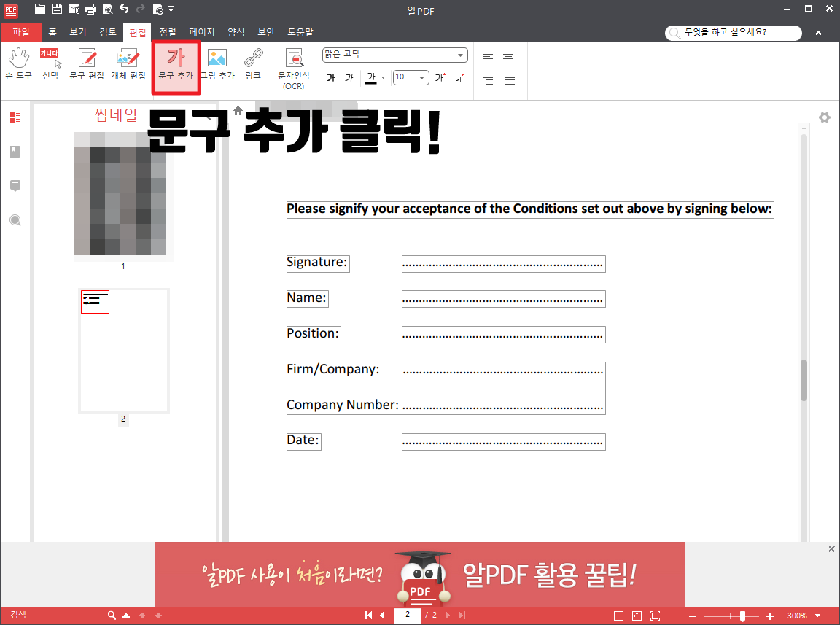The height and width of the screenshot is (625, 840).
Task: Open the 도움말 tab
Action: [300, 32]
